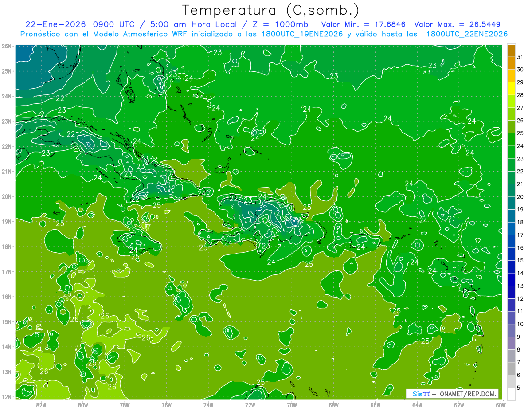Click the 70W longitude axis label
532x411 pixels.
coord(292,405)
